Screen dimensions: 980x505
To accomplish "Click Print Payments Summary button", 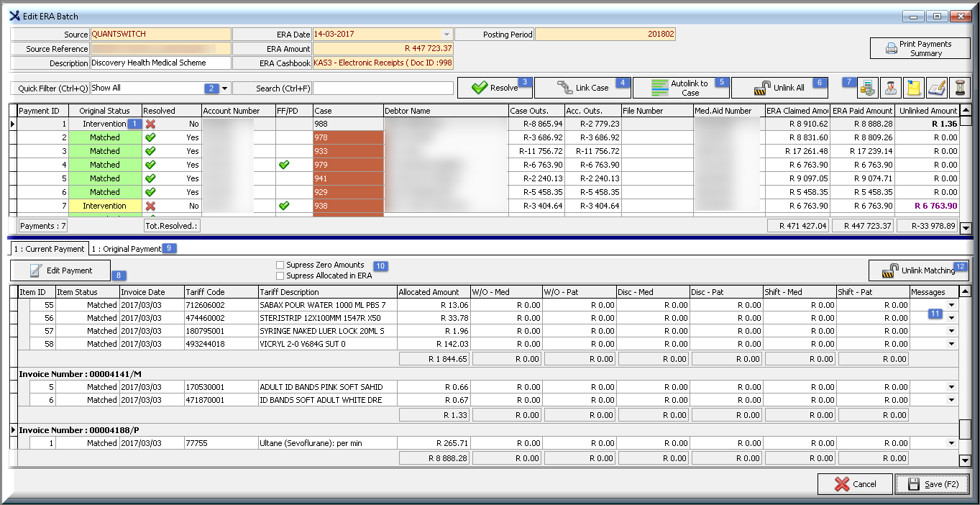I will tap(920, 48).
